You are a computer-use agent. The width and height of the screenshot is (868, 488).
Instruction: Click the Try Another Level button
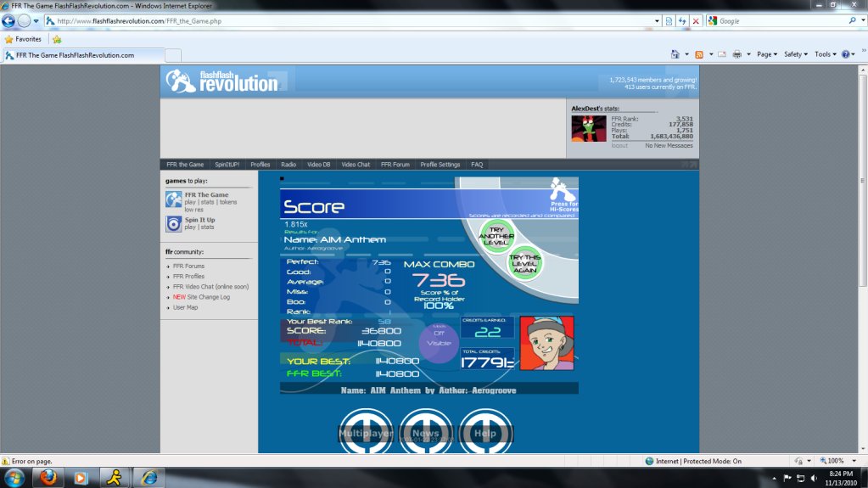click(496, 234)
